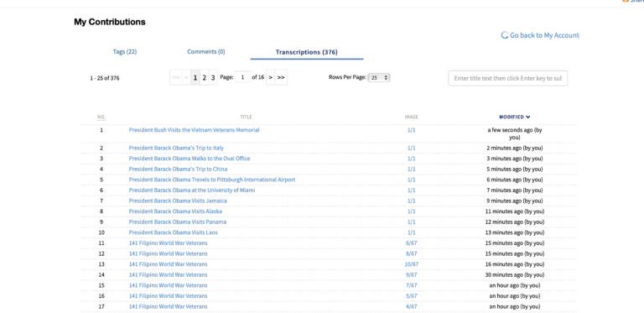Click the title search text field

click(x=507, y=78)
